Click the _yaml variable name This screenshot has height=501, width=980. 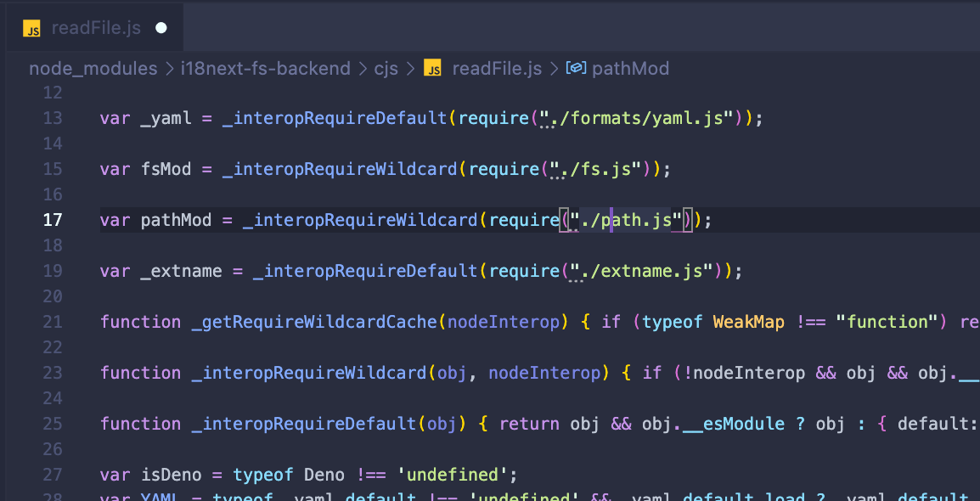(166, 118)
